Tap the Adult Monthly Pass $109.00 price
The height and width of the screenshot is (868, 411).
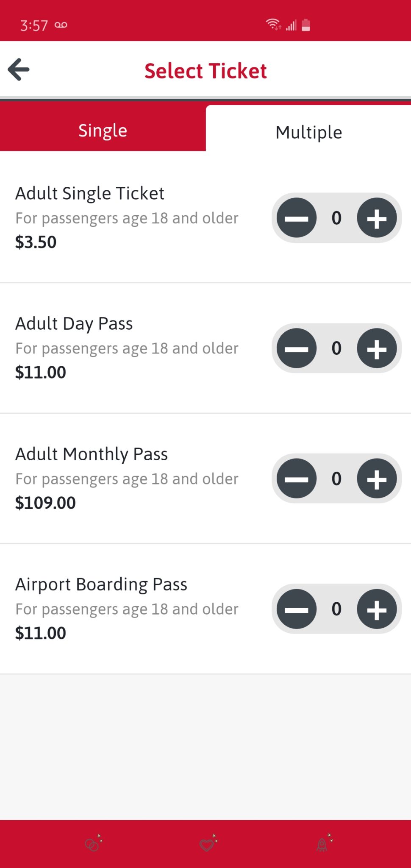45,503
